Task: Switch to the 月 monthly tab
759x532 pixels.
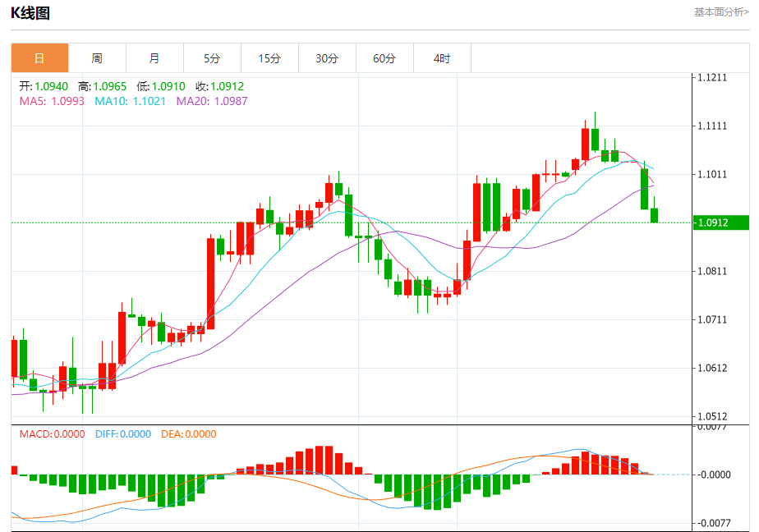Action: click(x=155, y=58)
